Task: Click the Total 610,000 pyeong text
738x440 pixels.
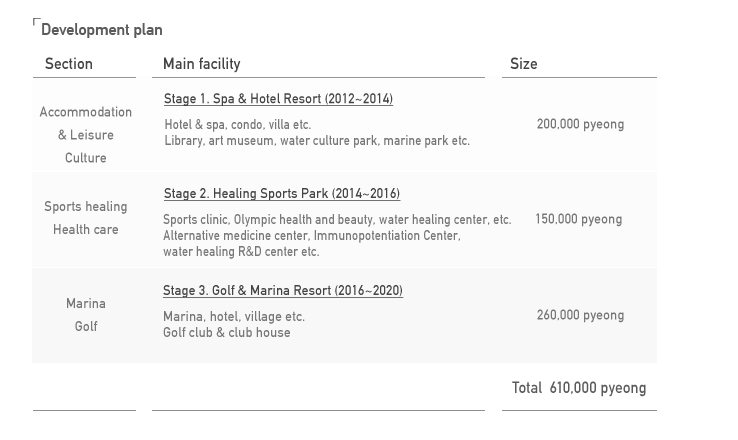Action: click(x=579, y=388)
